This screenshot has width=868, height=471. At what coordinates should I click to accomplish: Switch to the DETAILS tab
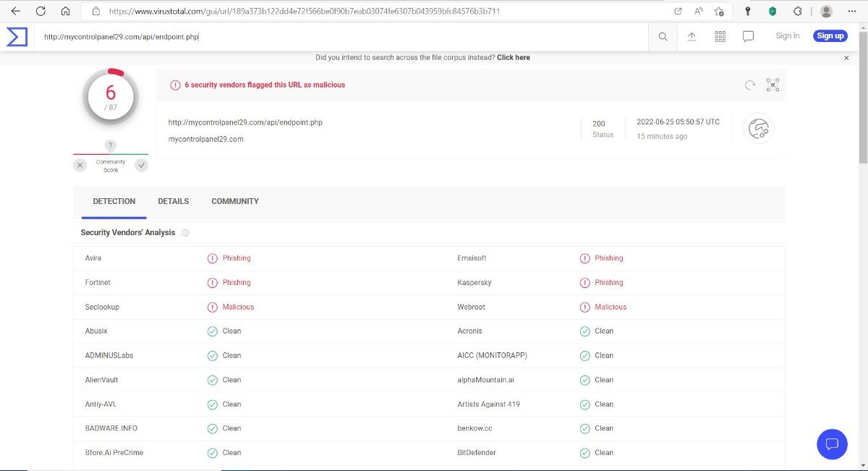(x=174, y=202)
